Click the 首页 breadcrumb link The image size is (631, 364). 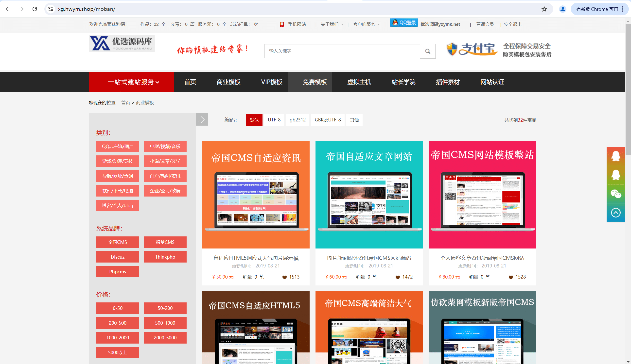125,102
